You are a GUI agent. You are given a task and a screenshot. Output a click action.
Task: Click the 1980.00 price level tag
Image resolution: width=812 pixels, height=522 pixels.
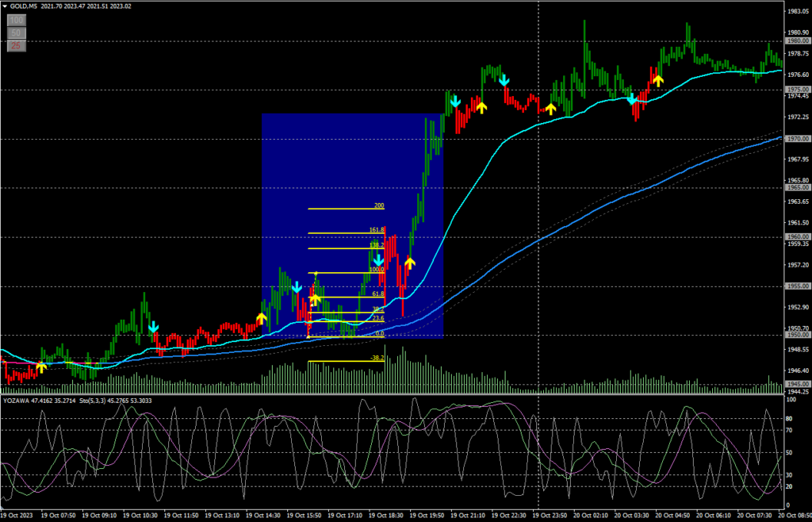(798, 41)
